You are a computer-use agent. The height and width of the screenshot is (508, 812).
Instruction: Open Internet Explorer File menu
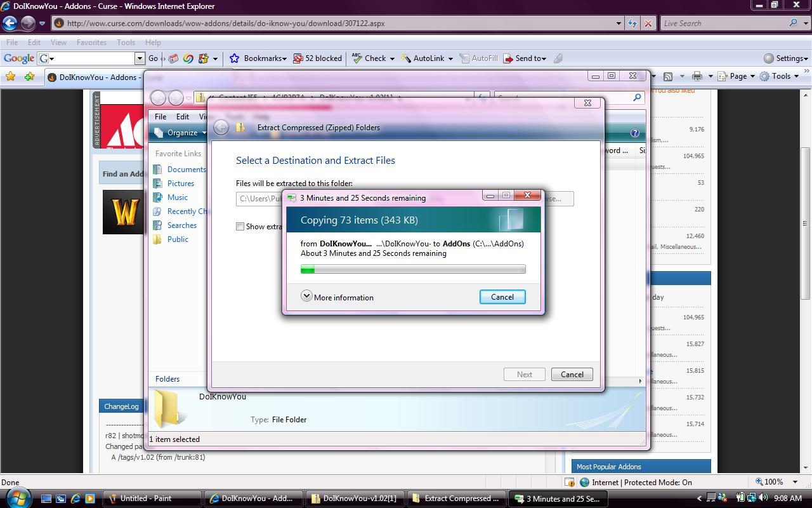12,43
